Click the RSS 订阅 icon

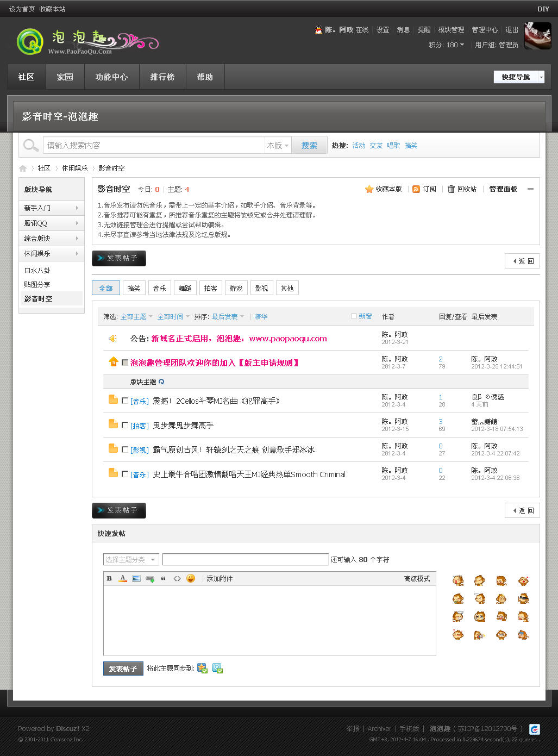[x=416, y=189]
